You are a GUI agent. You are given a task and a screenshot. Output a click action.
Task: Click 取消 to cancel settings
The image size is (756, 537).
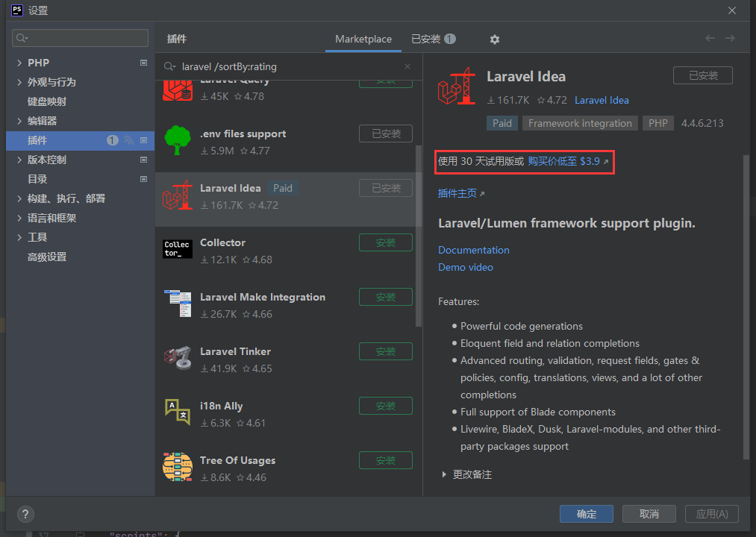(649, 514)
